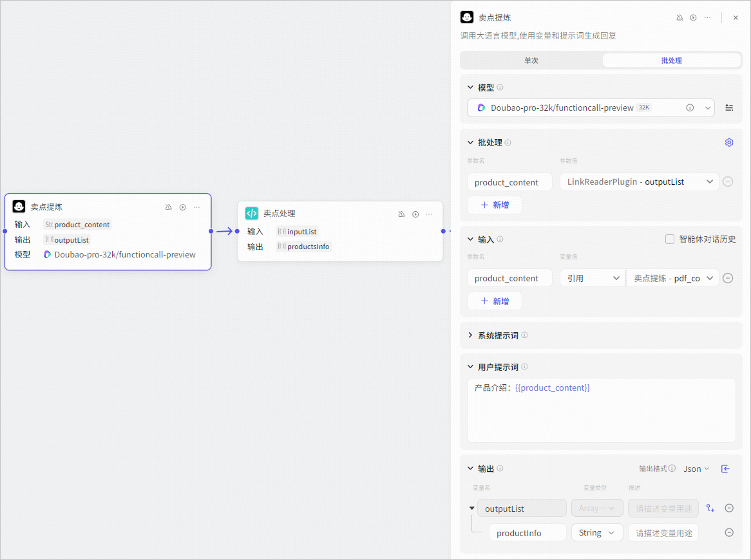
Task: Click the {{product_content}} variable in prompt
Action: [x=552, y=387]
